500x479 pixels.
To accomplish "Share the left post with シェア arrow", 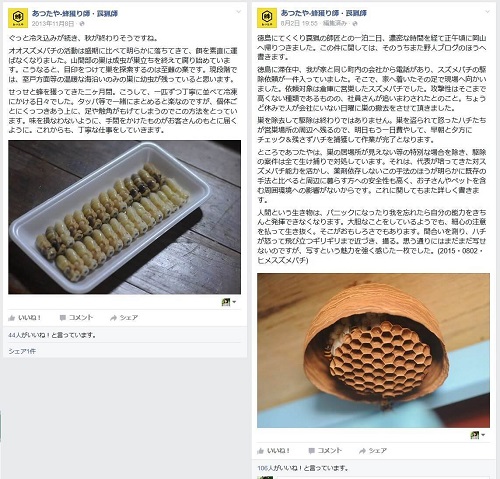I will point(124,318).
